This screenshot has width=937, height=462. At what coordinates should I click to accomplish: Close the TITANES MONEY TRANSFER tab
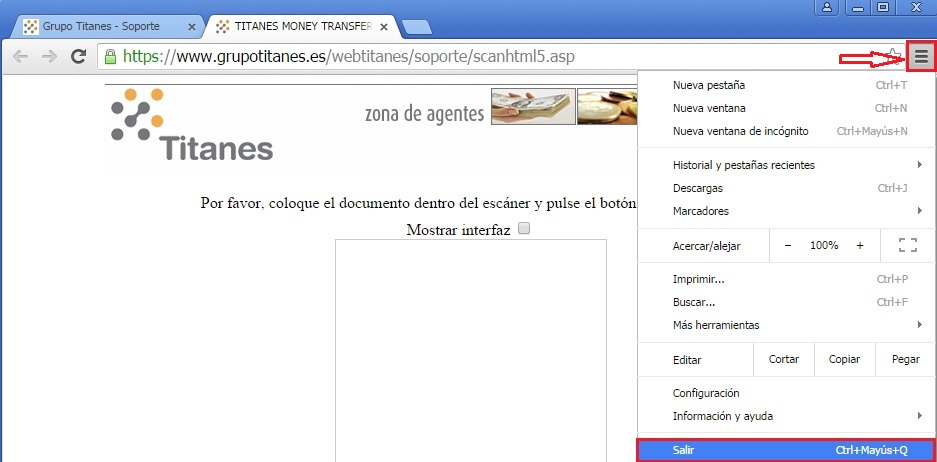pyautogui.click(x=384, y=27)
